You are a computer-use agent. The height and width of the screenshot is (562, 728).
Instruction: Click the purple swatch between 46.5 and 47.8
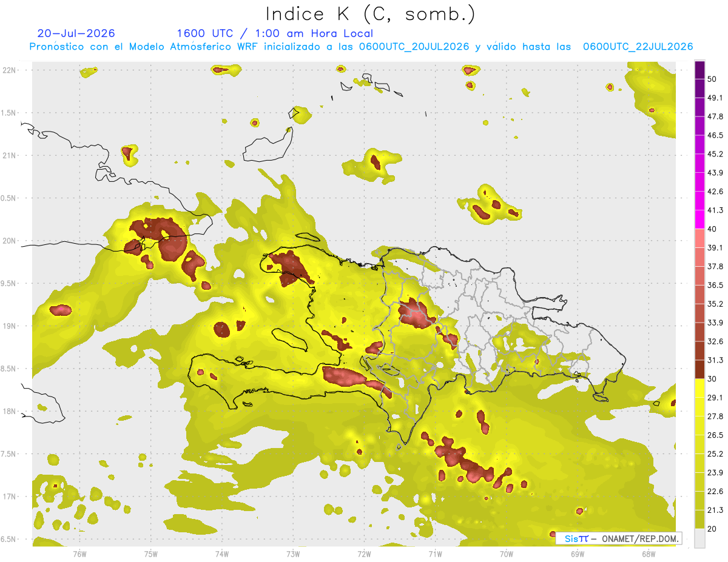[x=699, y=126]
